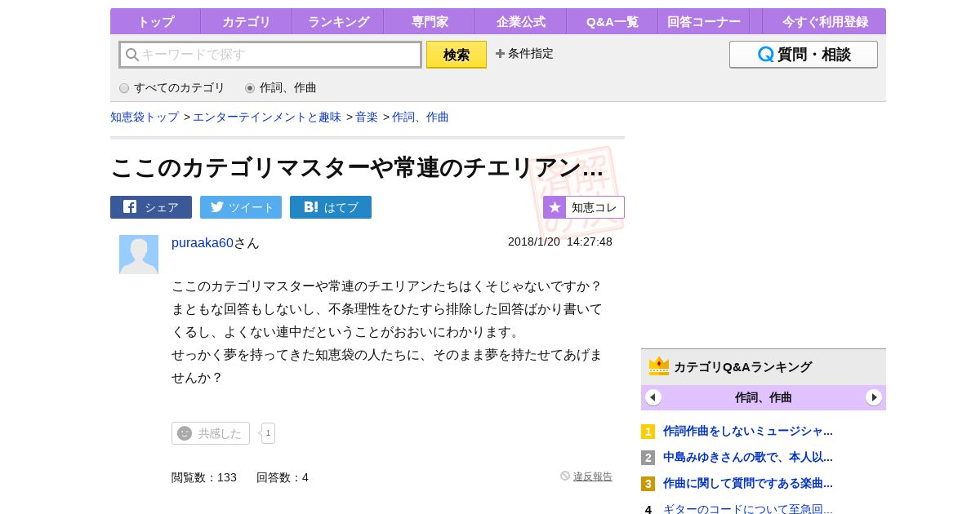Click the 共感した count bubble showing 1
The height and width of the screenshot is (514, 980).
[268, 433]
